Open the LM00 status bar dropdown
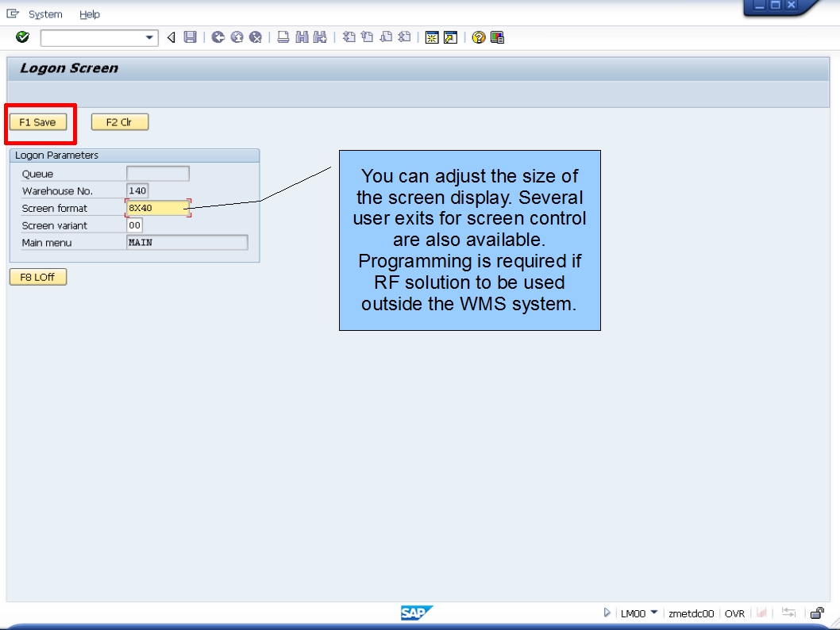Screen dimensions: 840x630 (x=654, y=613)
